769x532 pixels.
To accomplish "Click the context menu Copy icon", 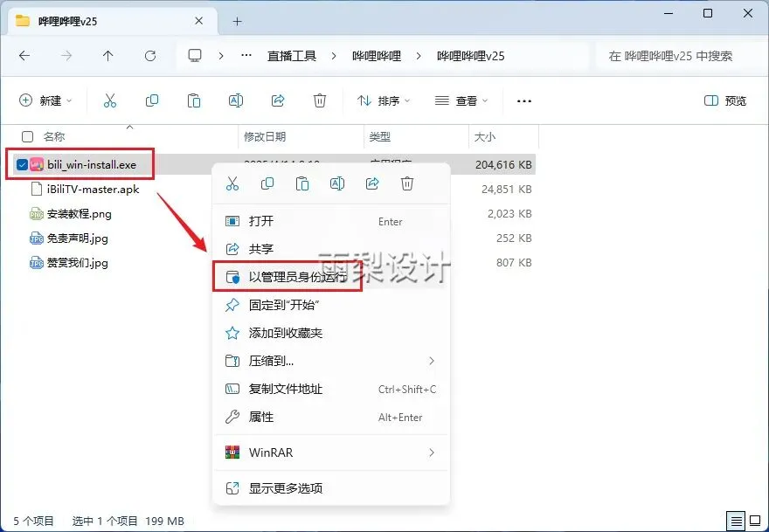I will [267, 183].
